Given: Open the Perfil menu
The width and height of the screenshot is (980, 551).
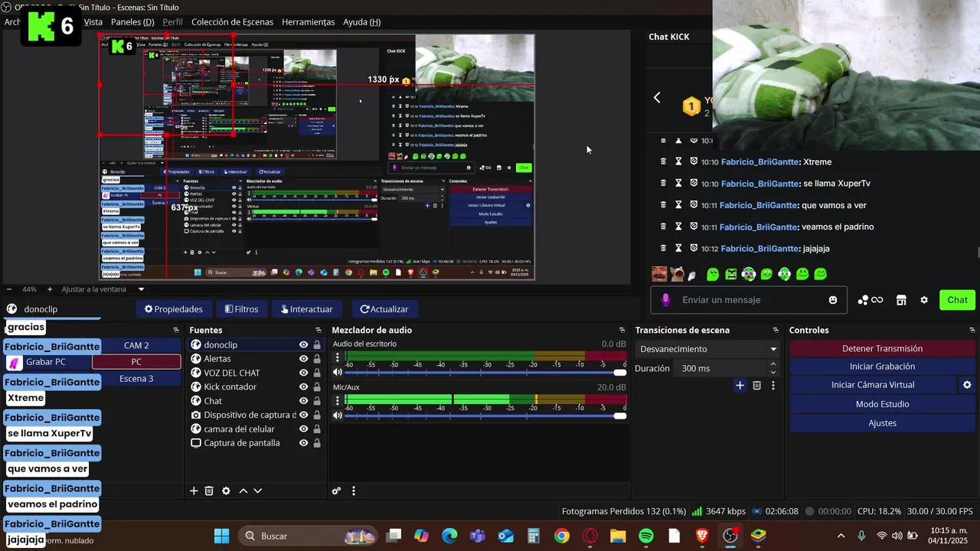Looking at the screenshot, I should [172, 22].
